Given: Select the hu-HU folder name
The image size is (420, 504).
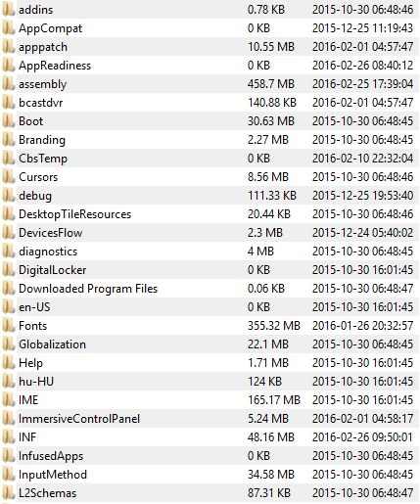Looking at the screenshot, I should [36, 382].
